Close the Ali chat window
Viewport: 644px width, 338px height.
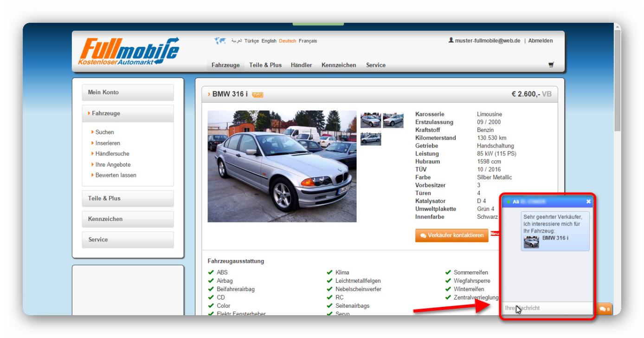tap(588, 201)
